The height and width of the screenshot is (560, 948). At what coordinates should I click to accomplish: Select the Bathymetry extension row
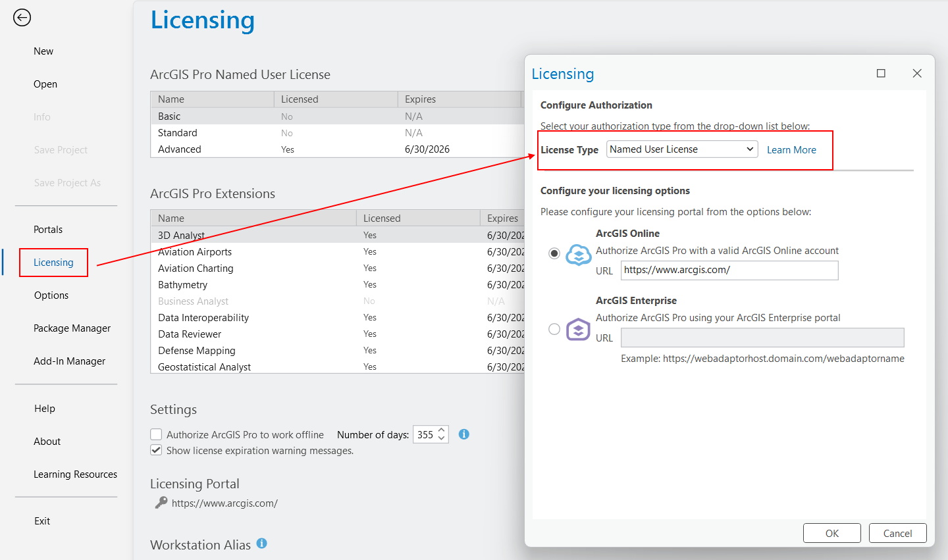337,285
